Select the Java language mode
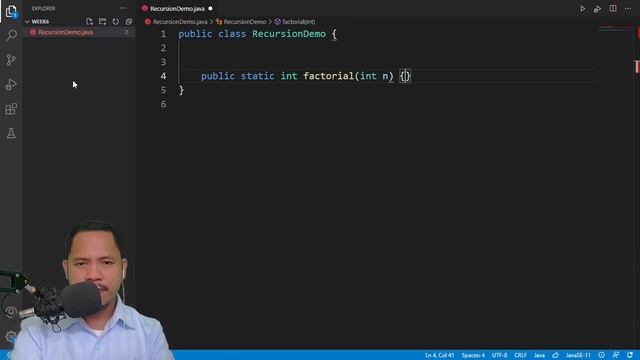The width and height of the screenshot is (640, 360). click(x=539, y=355)
